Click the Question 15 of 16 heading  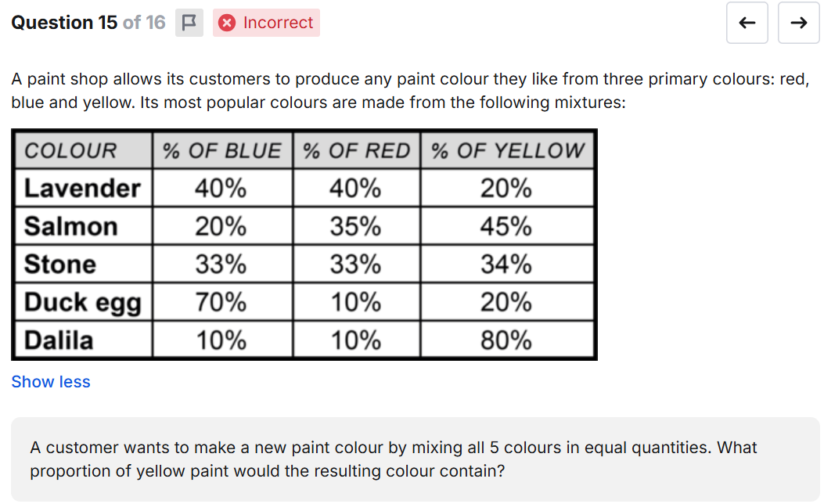88,23
